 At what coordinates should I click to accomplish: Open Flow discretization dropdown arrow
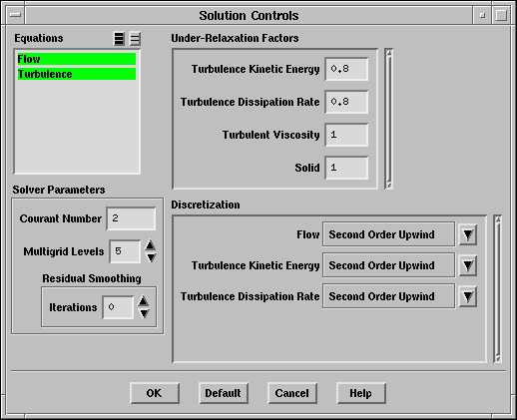(468, 234)
